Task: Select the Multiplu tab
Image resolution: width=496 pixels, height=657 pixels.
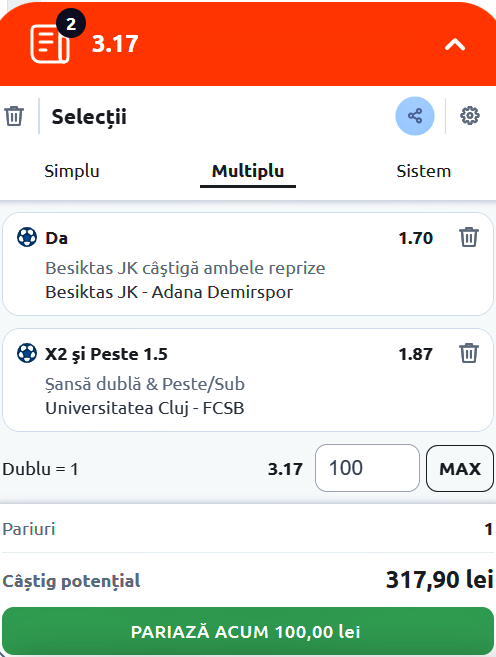Action: coord(248,171)
